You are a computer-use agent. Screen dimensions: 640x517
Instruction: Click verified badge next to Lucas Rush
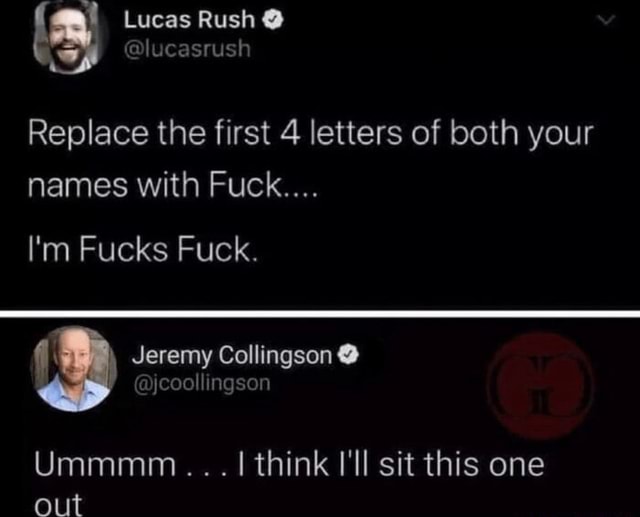pos(272,20)
